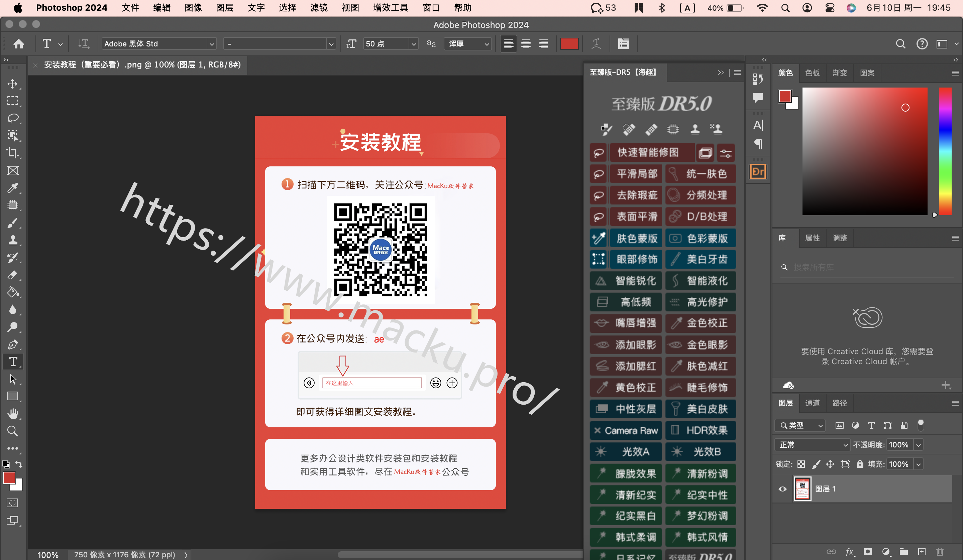Select the Path Selection tool

click(13, 379)
